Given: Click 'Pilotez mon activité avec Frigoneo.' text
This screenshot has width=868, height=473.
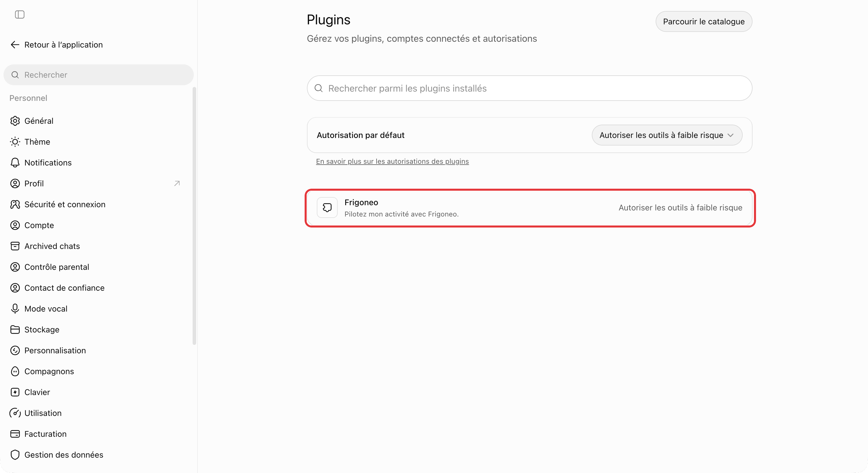Looking at the screenshot, I should 401,214.
